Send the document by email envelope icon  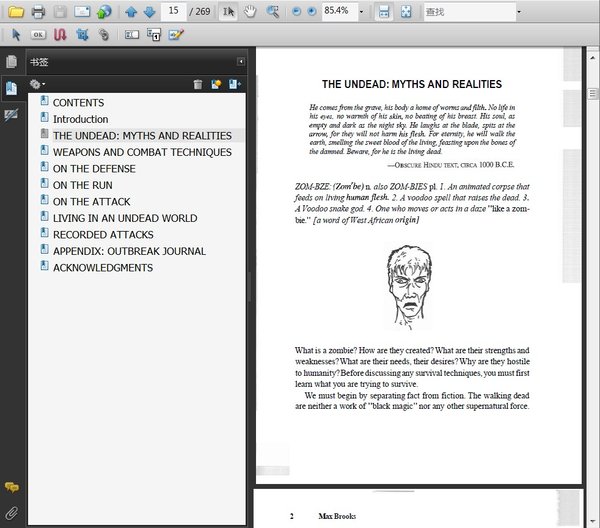[x=82, y=11]
